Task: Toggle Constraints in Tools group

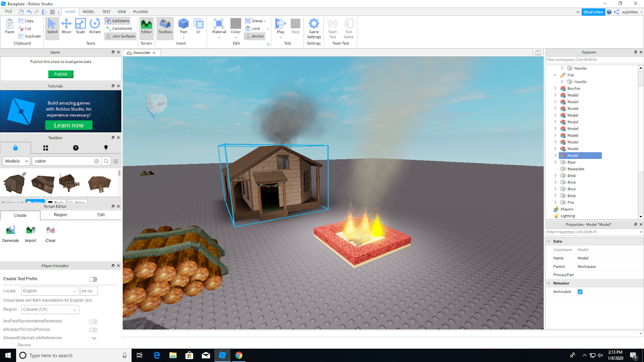Action: 119,29
